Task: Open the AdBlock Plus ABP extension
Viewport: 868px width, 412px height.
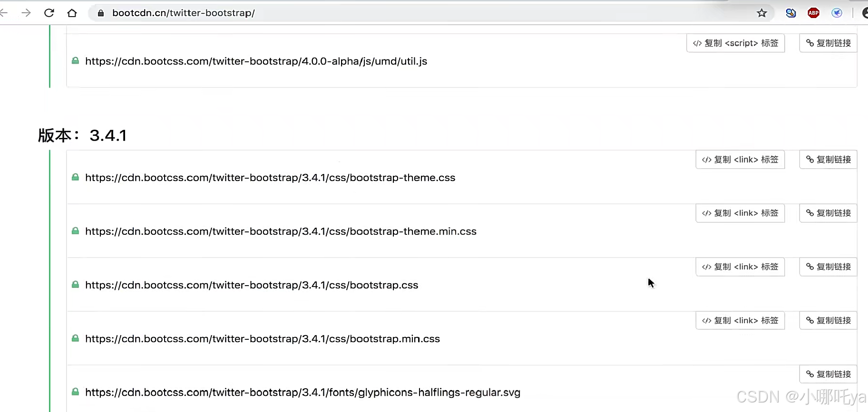Action: [813, 13]
